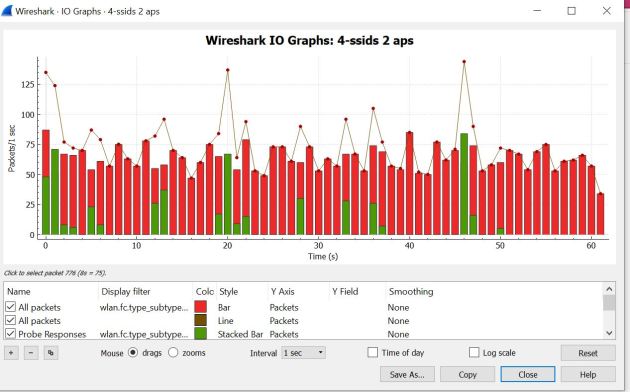Click the duplicate graph button
Image resolution: width=630 pixels, height=392 pixels.
(51, 353)
